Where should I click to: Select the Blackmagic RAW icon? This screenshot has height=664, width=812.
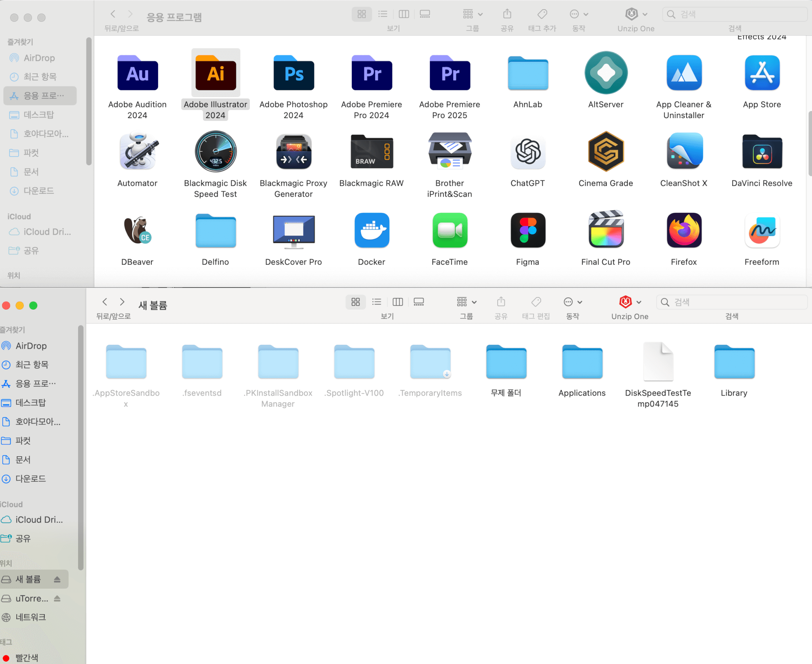[x=372, y=151]
